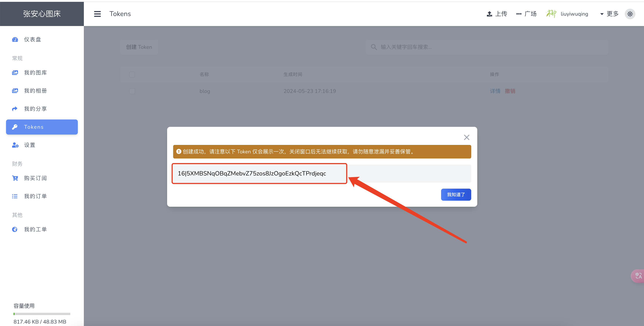Click the key icon beside Tokens
This screenshot has width=644, height=326.
(15, 127)
